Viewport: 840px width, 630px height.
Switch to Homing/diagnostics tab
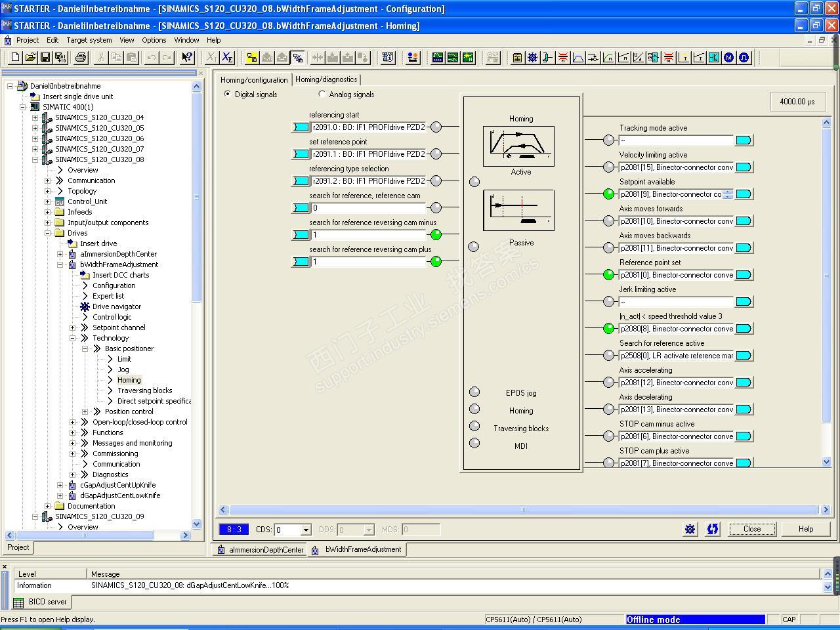(326, 79)
